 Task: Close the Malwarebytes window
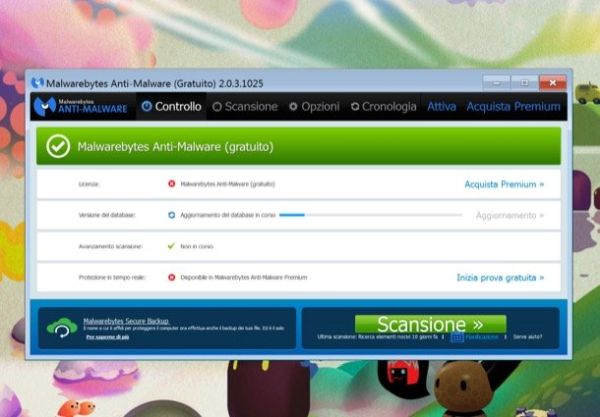[x=553, y=83]
